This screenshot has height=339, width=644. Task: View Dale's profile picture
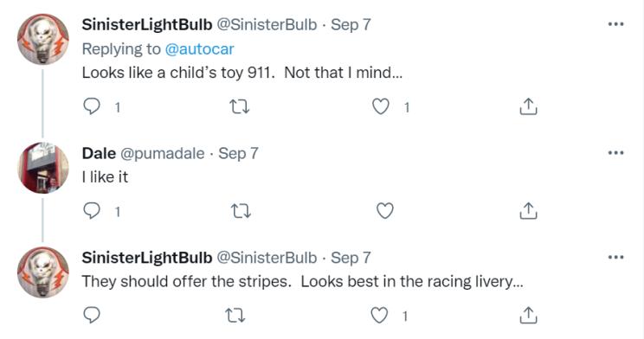tap(43, 168)
